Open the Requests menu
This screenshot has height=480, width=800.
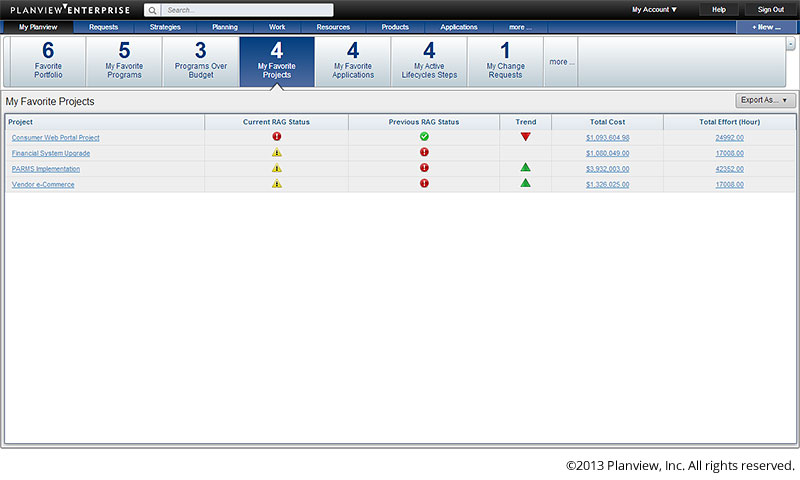[x=104, y=27]
